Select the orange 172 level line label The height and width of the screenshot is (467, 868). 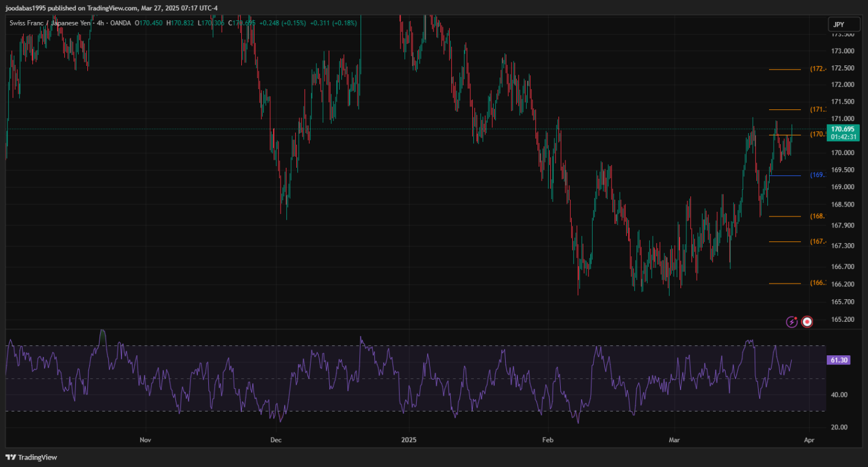point(818,69)
